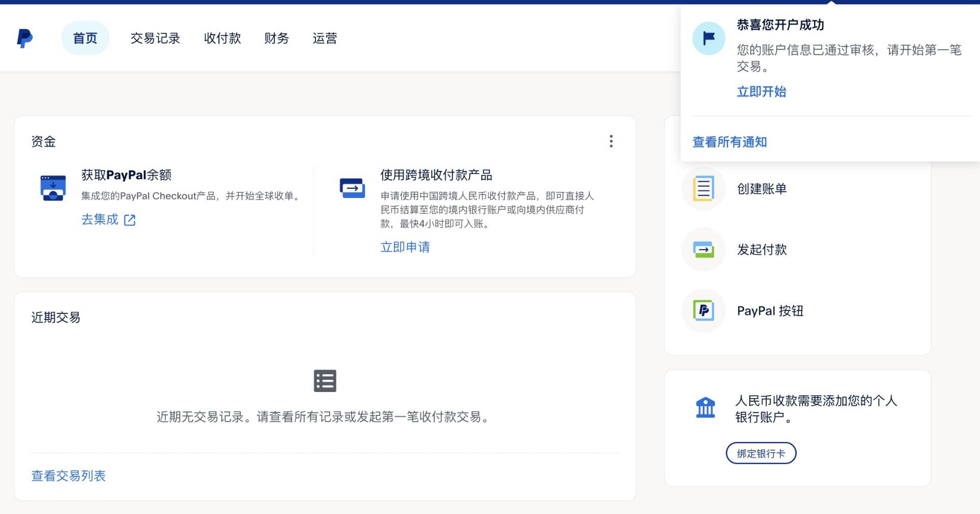This screenshot has height=514, width=980.
Task: Click 查看交易列表 link
Action: pos(68,476)
